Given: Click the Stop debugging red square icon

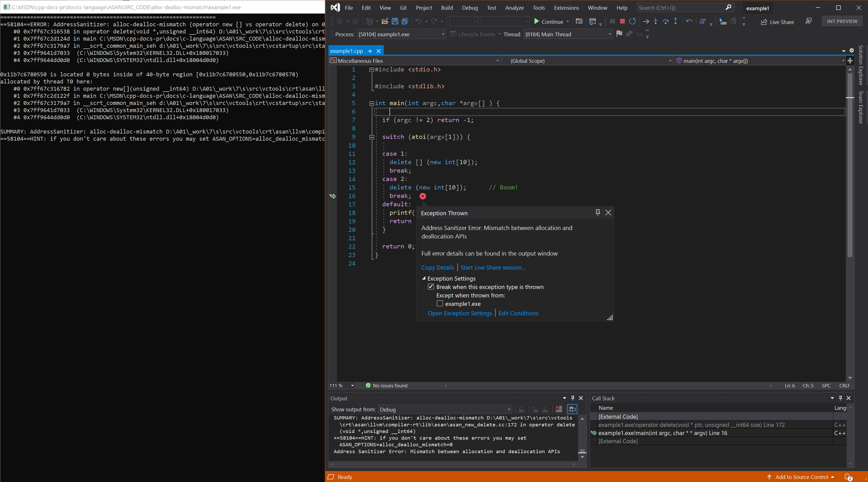Looking at the screenshot, I should 622,21.
